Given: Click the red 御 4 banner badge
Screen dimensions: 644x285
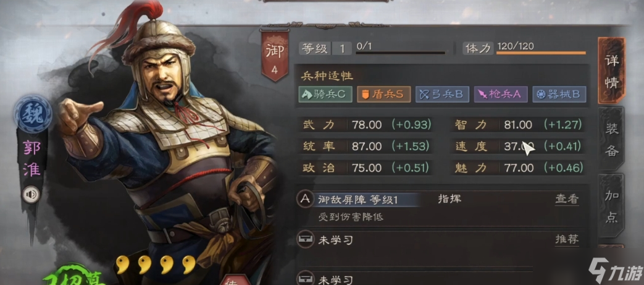Looking at the screenshot, I should coord(274,56).
